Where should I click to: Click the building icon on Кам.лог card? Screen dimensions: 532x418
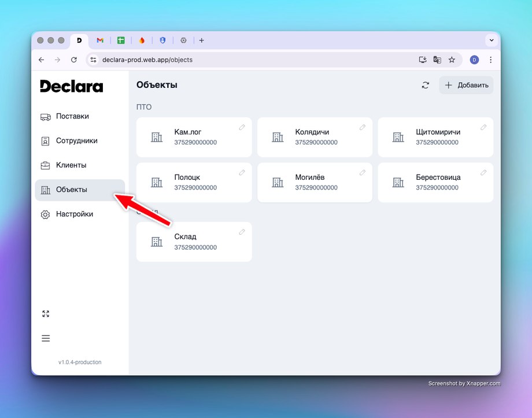[157, 137]
